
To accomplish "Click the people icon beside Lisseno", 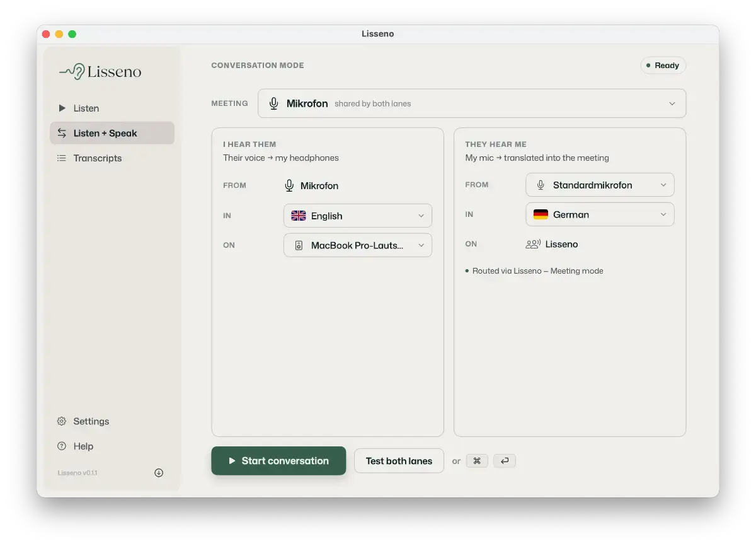I will pyautogui.click(x=533, y=244).
